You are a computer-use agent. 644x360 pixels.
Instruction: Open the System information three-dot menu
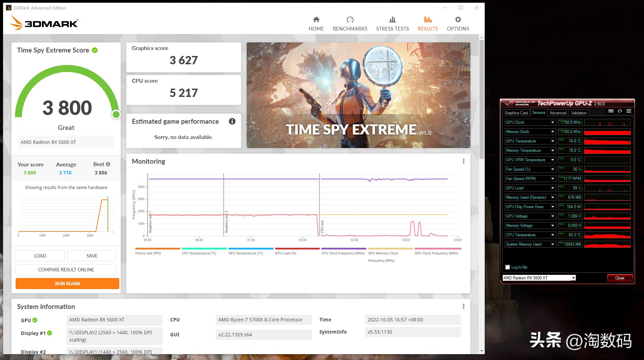tap(463, 306)
